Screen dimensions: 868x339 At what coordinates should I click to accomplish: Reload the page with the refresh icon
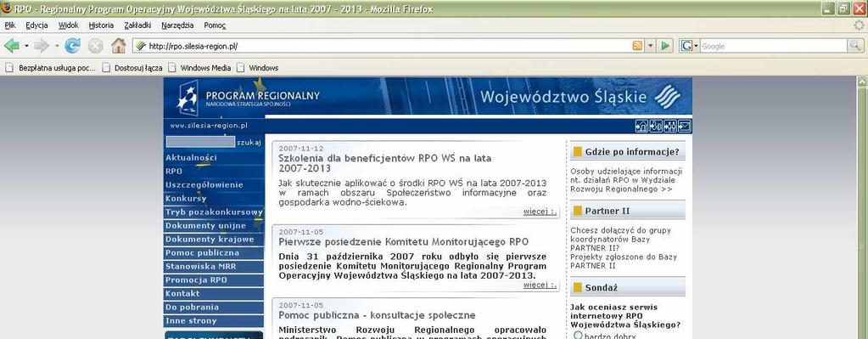pos(72,46)
